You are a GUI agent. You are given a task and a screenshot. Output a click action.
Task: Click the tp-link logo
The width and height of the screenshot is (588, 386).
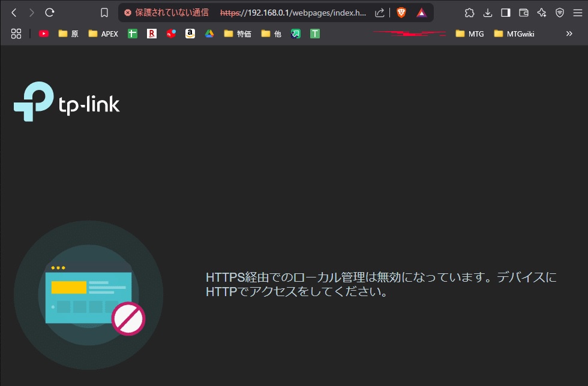67,101
